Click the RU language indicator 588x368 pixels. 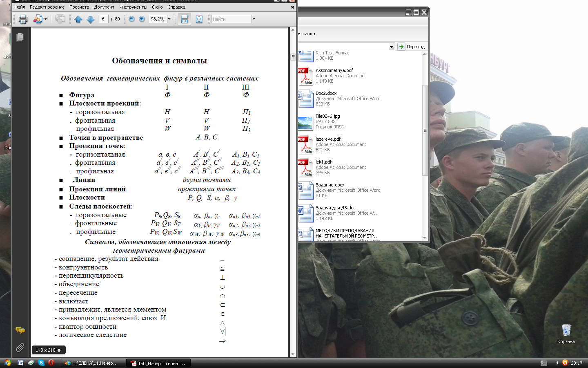click(x=543, y=363)
